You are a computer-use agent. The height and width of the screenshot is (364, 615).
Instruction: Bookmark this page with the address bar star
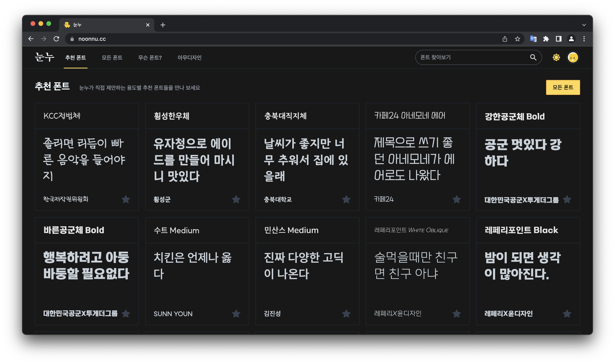click(x=518, y=39)
